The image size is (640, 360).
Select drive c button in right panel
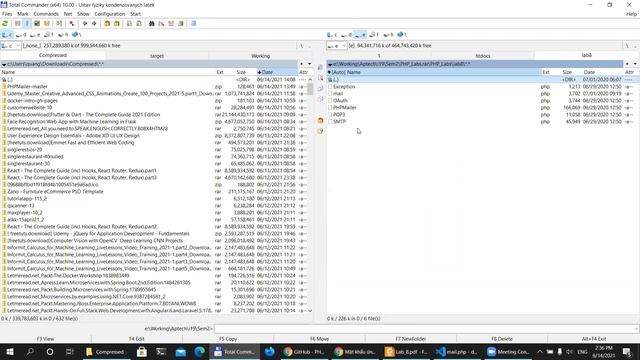point(332,35)
